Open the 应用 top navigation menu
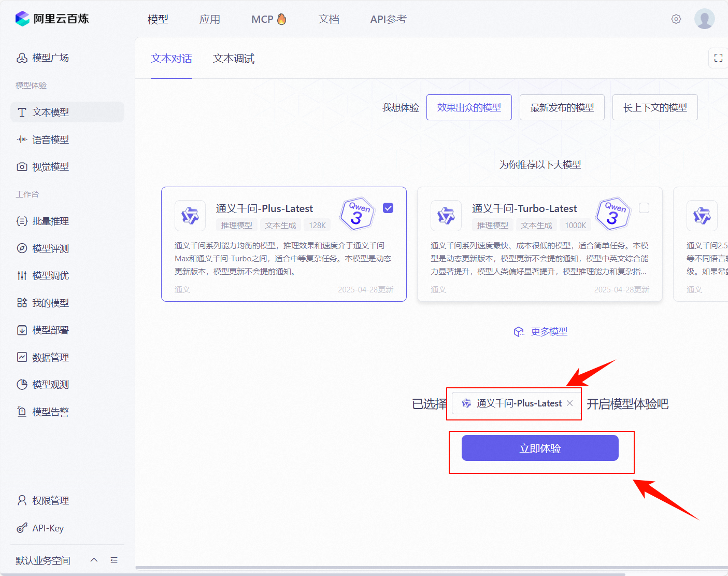The width and height of the screenshot is (728, 576). (210, 19)
